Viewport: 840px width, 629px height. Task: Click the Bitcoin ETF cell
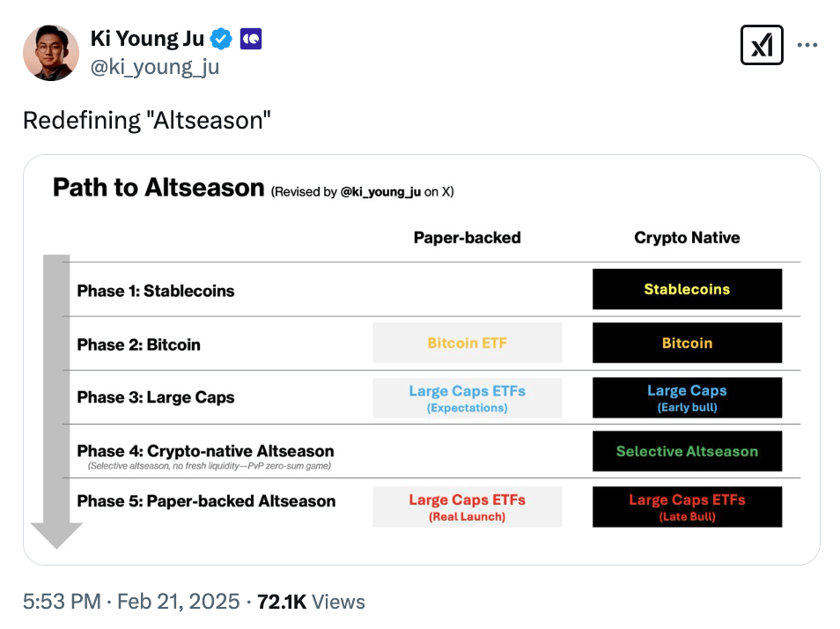[x=467, y=343]
